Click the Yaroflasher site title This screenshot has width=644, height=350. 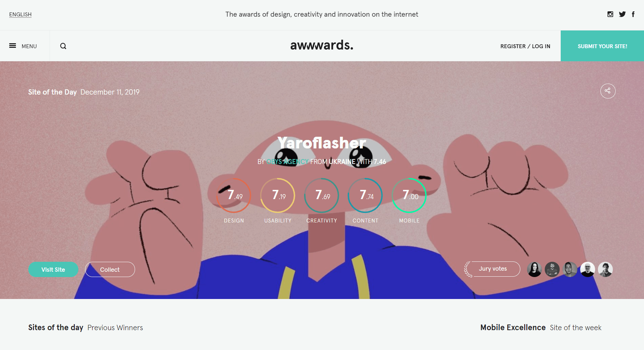[322, 143]
